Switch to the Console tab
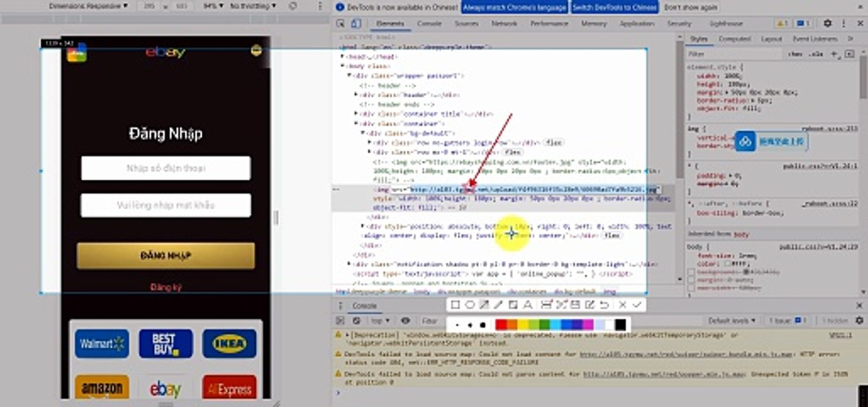Screen dimensions: 868x407 click(x=429, y=24)
